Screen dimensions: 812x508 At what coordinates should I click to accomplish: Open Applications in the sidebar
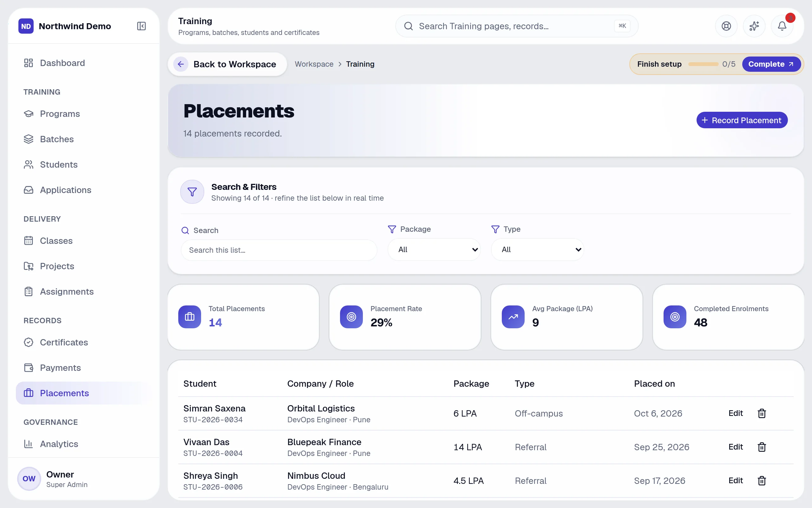point(83,190)
